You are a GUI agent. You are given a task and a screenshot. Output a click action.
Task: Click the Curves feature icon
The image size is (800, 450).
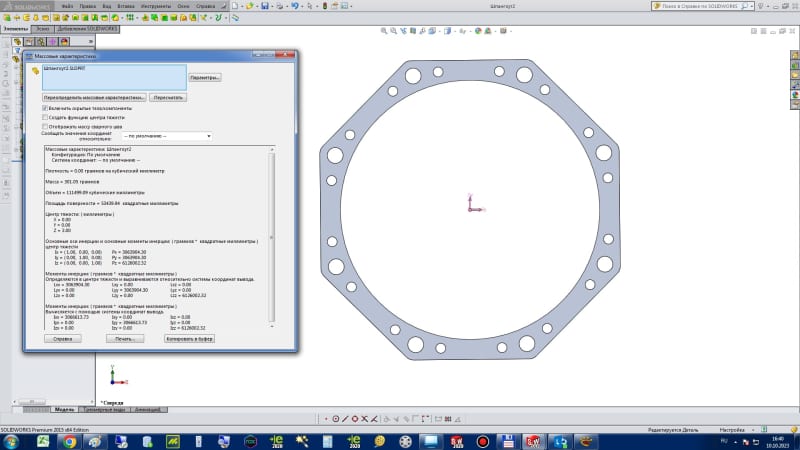click(x=218, y=18)
